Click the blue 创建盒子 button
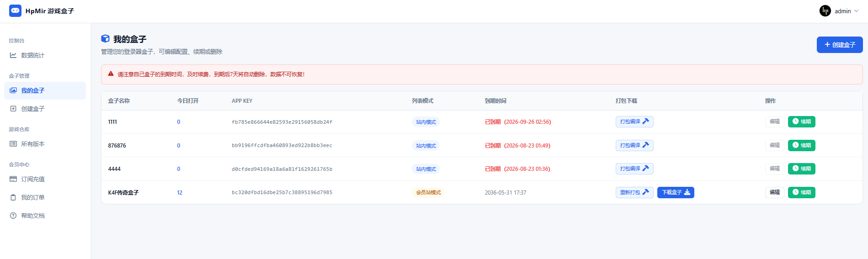Viewport: 868px width, 259px height. tap(840, 45)
